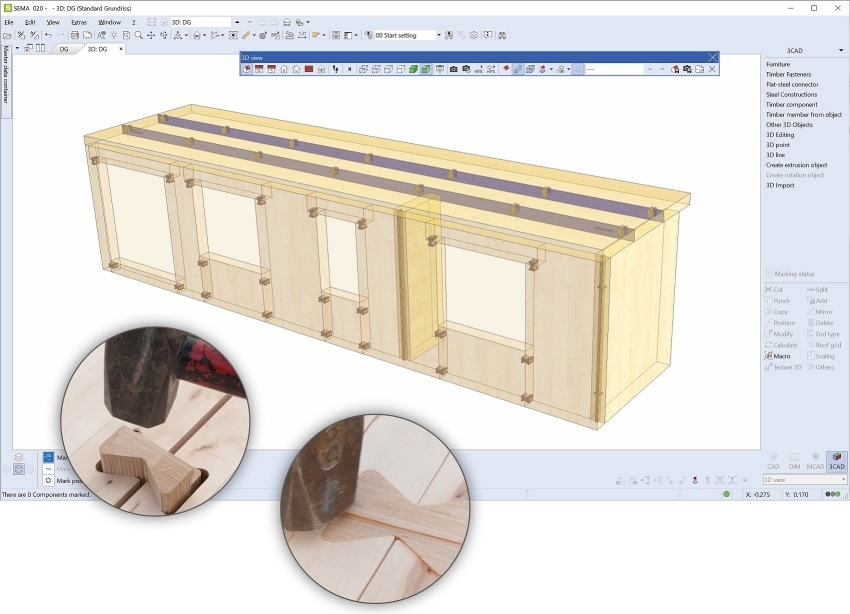Image resolution: width=850 pixels, height=614 pixels.
Task: Click the house icon in top toolbar
Action: pyautogui.click(x=287, y=22)
